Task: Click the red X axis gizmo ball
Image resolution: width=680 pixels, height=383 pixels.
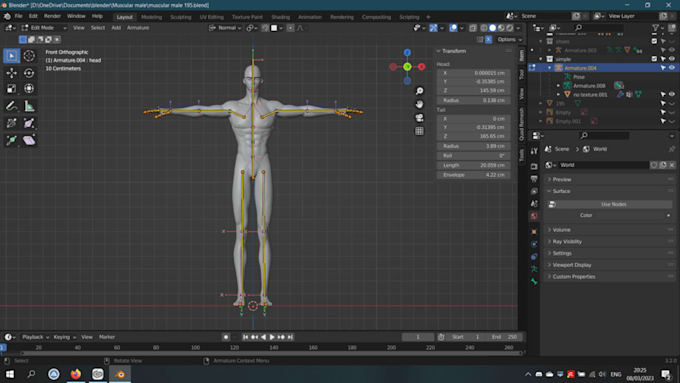Action: click(422, 67)
